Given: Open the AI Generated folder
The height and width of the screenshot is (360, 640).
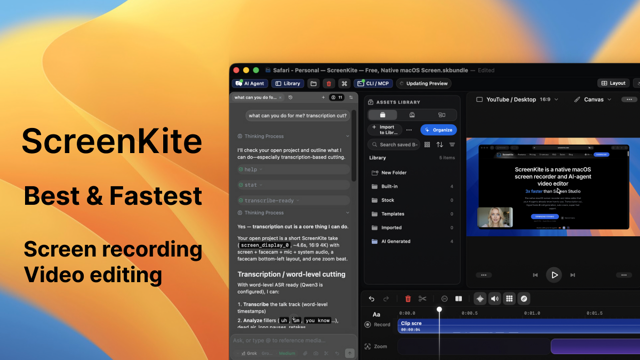Looking at the screenshot, I should (x=412, y=242).
